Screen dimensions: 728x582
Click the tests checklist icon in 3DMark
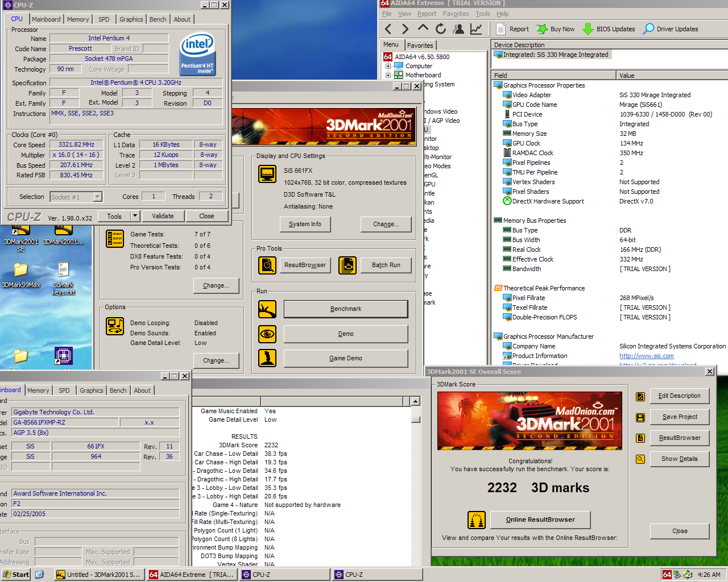click(115, 239)
